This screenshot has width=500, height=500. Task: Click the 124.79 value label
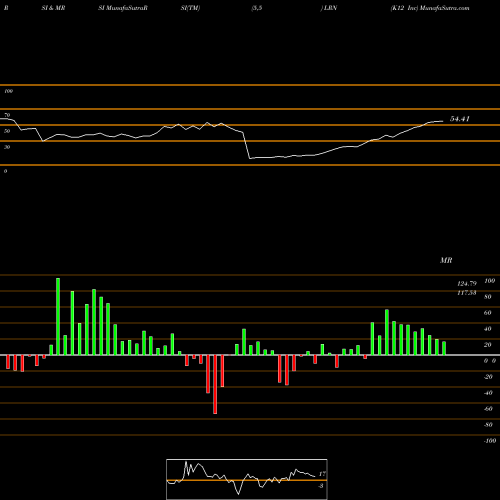pos(467,284)
